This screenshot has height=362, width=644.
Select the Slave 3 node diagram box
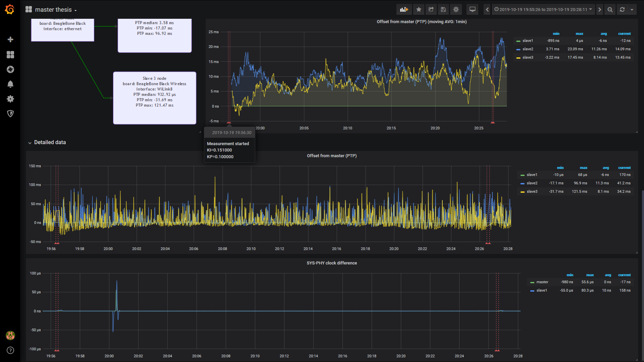point(155,98)
